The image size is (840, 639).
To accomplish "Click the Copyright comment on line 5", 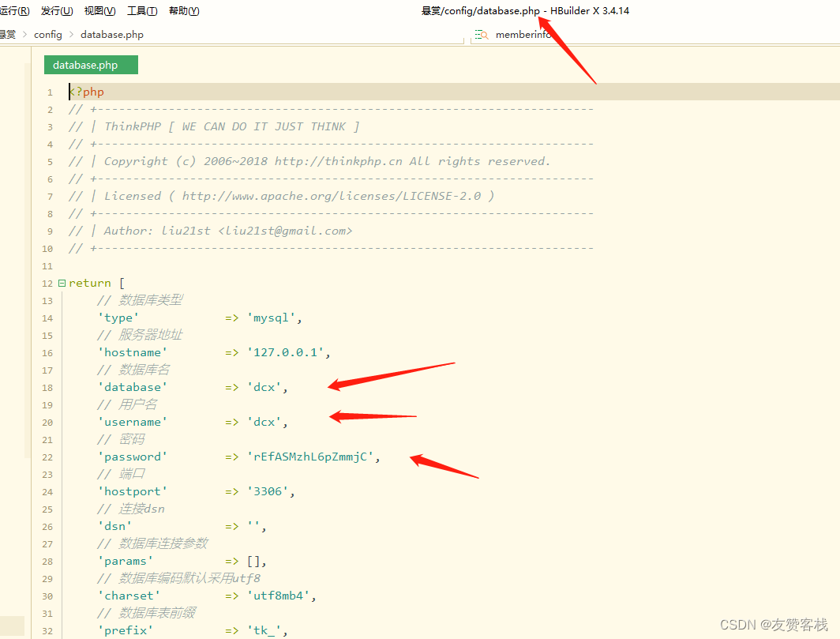I will click(x=309, y=161).
